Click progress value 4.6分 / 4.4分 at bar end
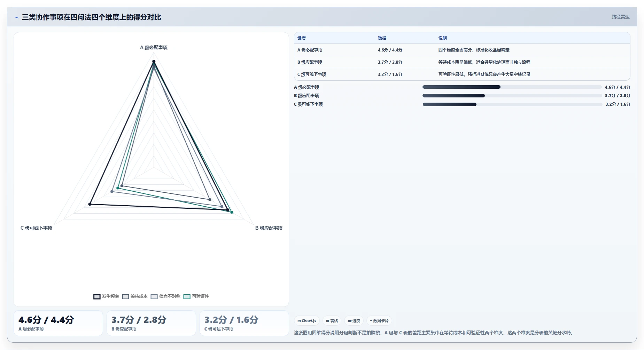The width and height of the screenshot is (644, 350). coord(618,87)
